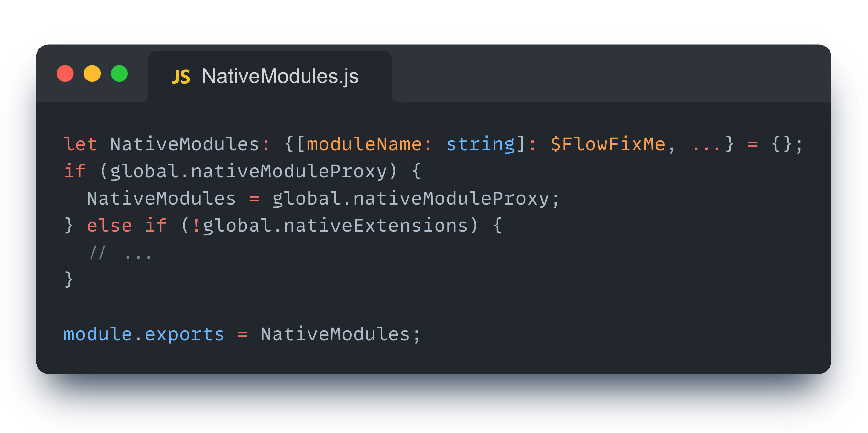
Task: Click module.exports on the last line
Action: (x=144, y=334)
